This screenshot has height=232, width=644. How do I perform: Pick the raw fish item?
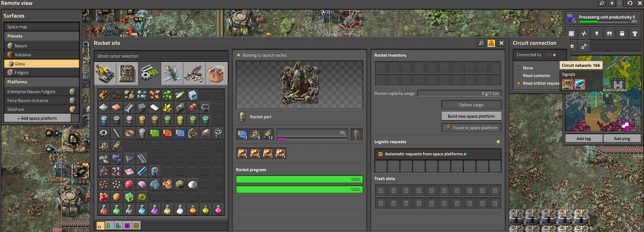click(x=180, y=95)
